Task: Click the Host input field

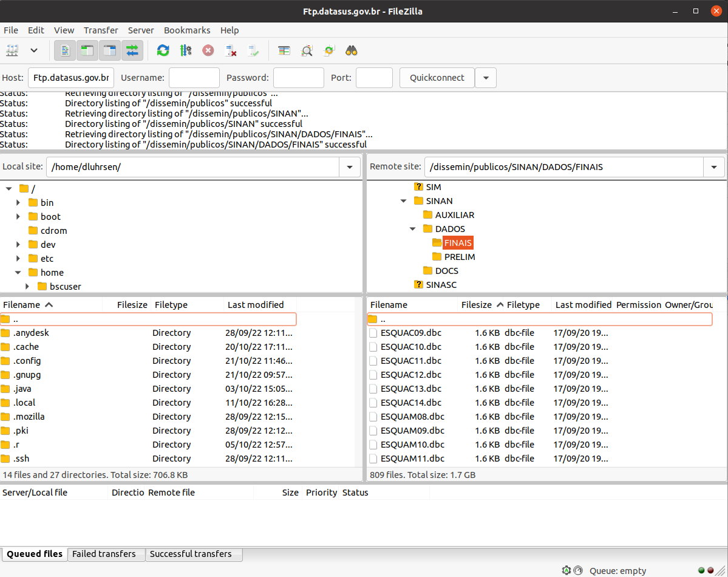Action: [71, 78]
